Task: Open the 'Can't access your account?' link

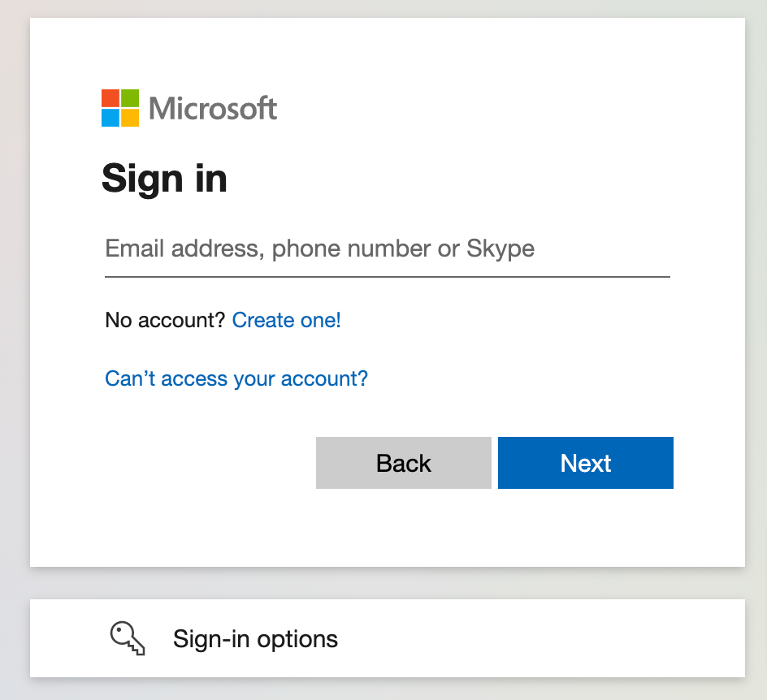Action: (236, 378)
